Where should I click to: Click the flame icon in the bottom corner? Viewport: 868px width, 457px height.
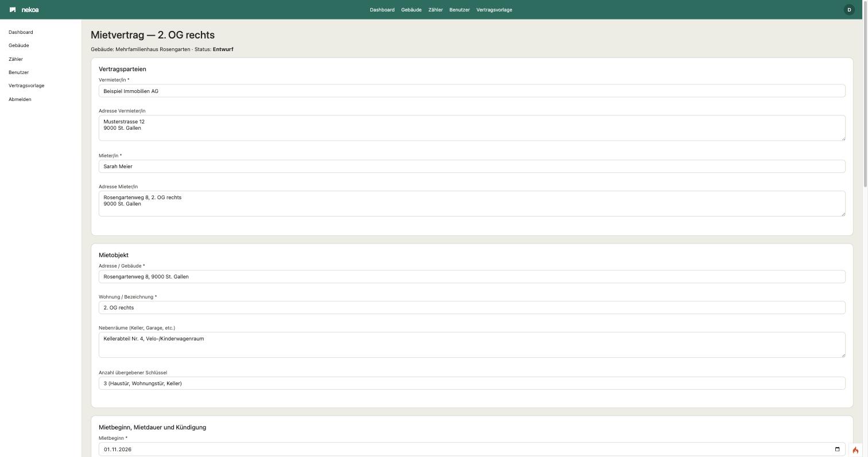point(855,450)
